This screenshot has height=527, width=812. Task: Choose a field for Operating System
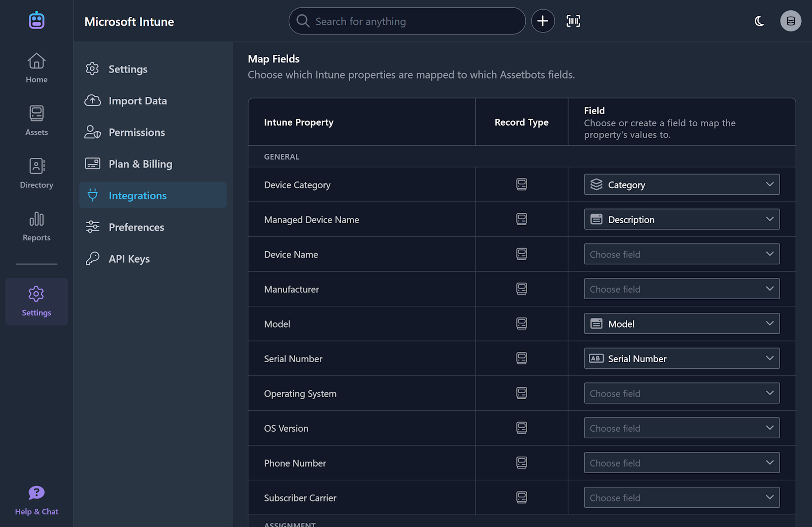click(x=682, y=393)
